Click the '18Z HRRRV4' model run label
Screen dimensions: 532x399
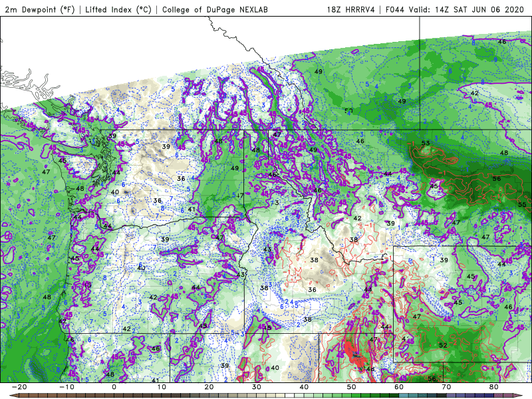click(x=351, y=9)
